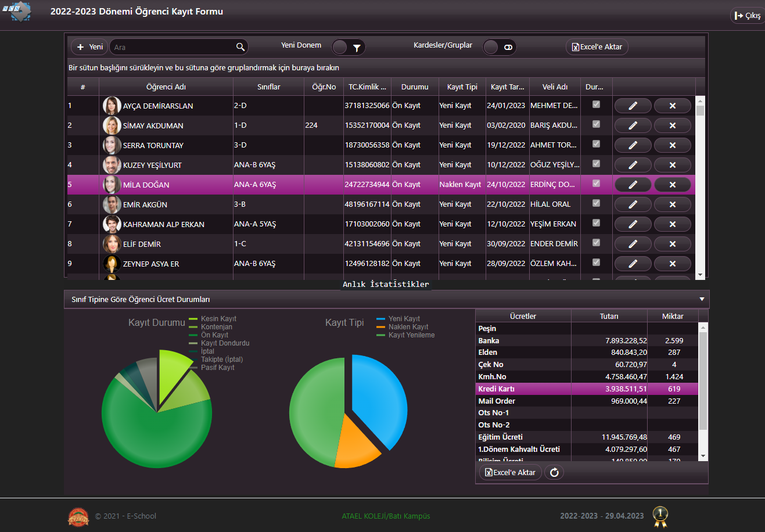Sort by the Sınıflar column header

pyautogui.click(x=269, y=87)
